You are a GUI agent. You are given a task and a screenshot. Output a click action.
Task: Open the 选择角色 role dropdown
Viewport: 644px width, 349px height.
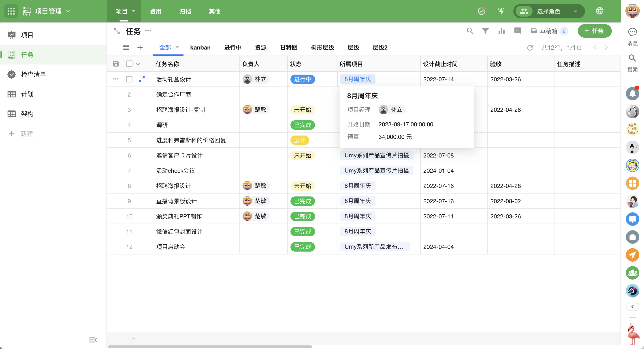coord(549,11)
